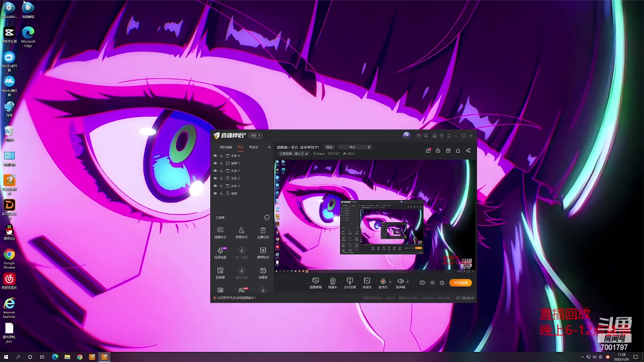Click the mode pill button beside app logo
This screenshot has width=644, height=362.
click(256, 136)
